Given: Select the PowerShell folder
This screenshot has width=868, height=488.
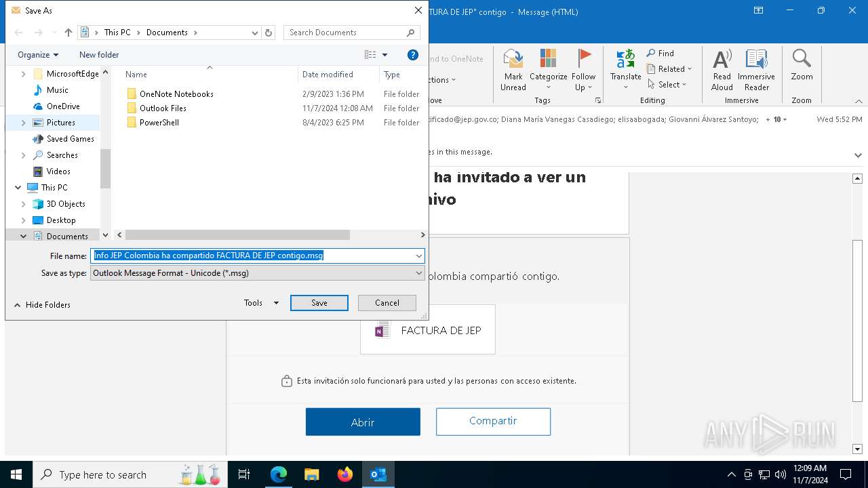Looking at the screenshot, I should pos(159,123).
